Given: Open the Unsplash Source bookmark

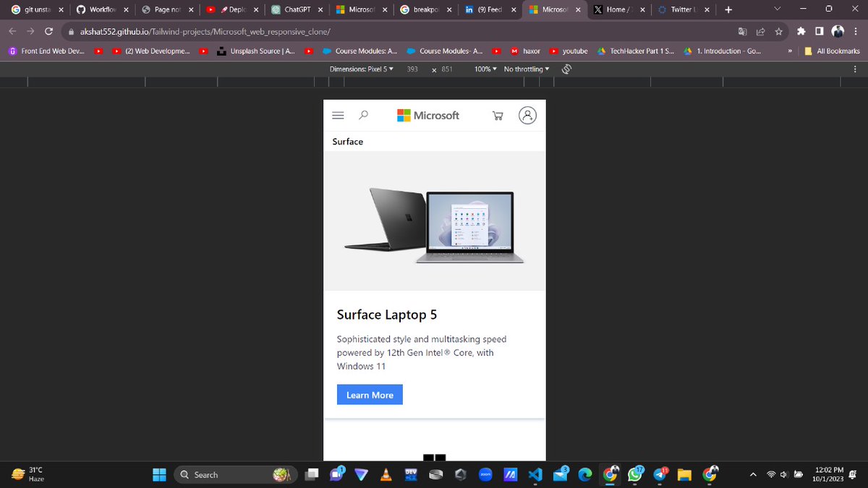Looking at the screenshot, I should pyautogui.click(x=255, y=51).
